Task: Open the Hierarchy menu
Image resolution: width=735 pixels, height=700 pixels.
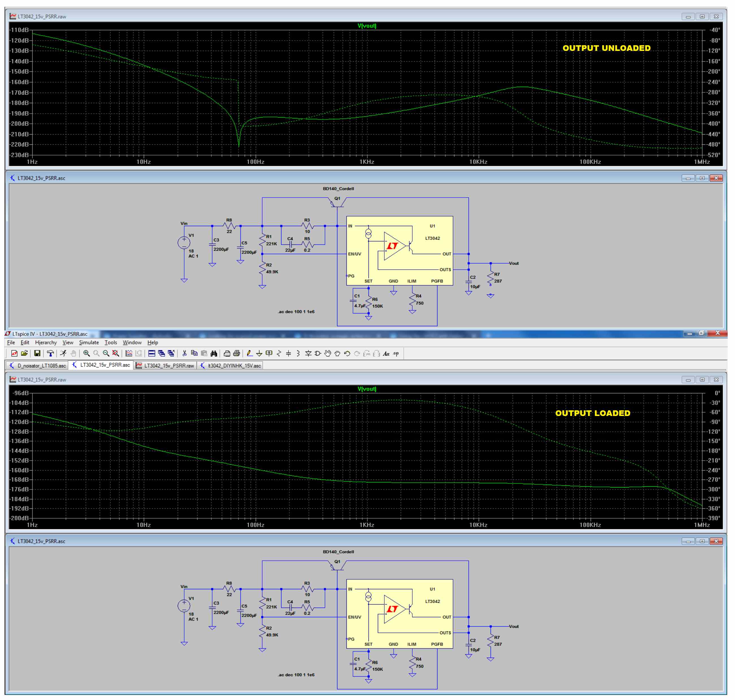Action: tap(46, 342)
